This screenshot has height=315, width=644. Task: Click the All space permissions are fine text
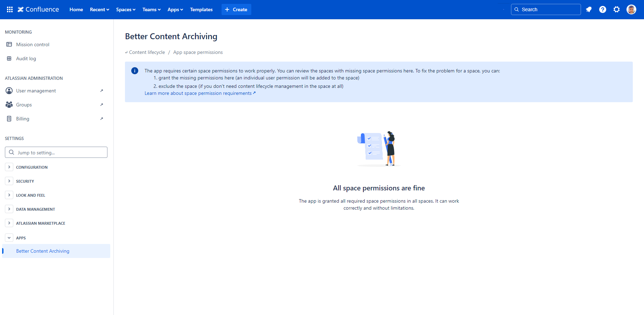point(379,188)
